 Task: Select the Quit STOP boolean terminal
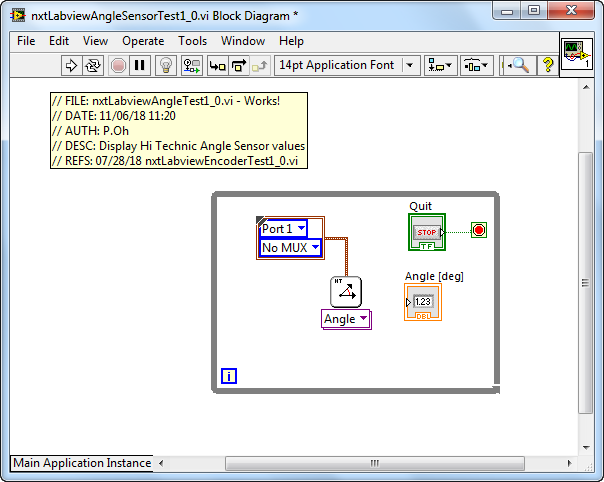(427, 232)
